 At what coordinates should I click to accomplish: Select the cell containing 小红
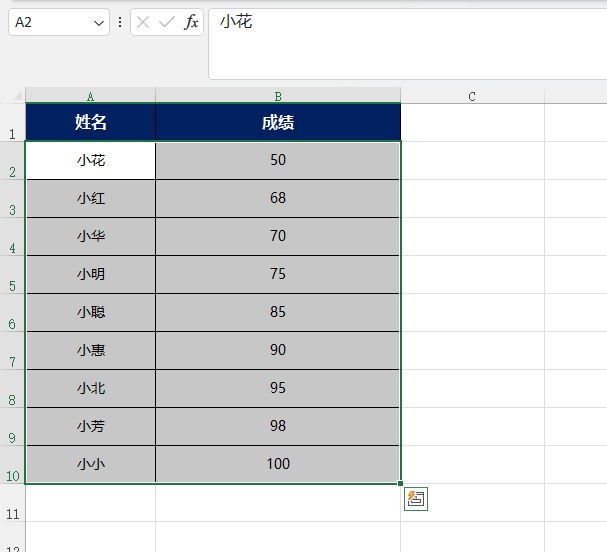(90, 198)
